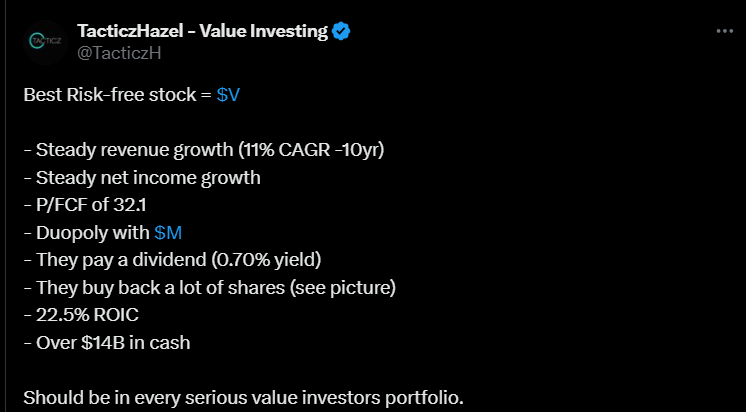Follow the $M cashtag link
The width and height of the screenshot is (746, 412).
click(168, 233)
